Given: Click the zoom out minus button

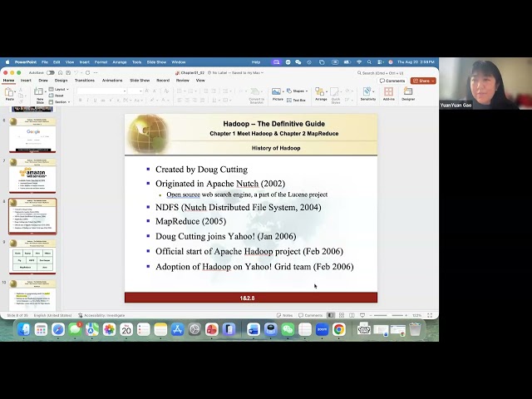Looking at the screenshot, I should pyautogui.click(x=371, y=315).
